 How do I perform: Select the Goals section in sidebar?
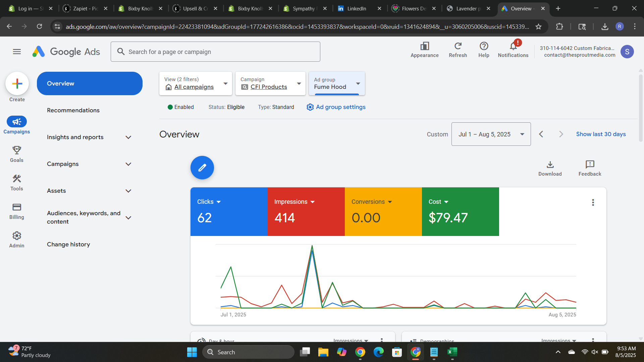[16, 154]
